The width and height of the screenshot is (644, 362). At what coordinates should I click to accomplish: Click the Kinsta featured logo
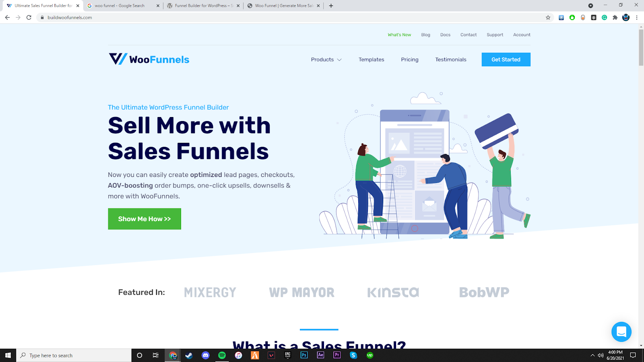point(393,292)
